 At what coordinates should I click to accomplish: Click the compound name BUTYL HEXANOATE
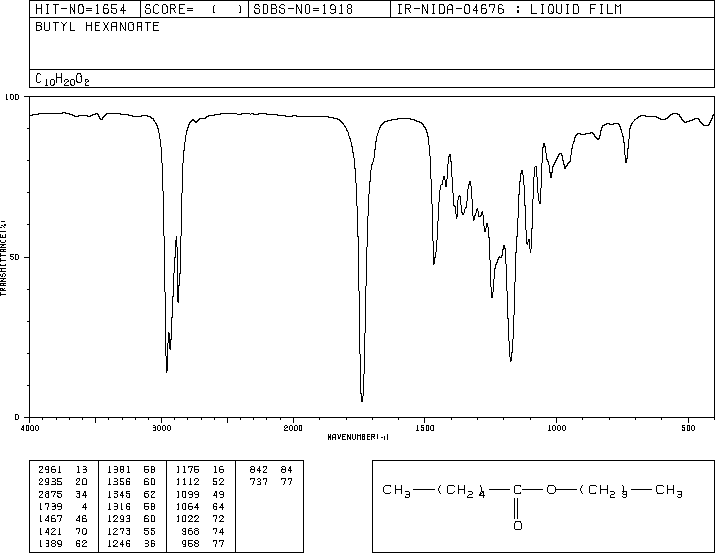click(97, 27)
